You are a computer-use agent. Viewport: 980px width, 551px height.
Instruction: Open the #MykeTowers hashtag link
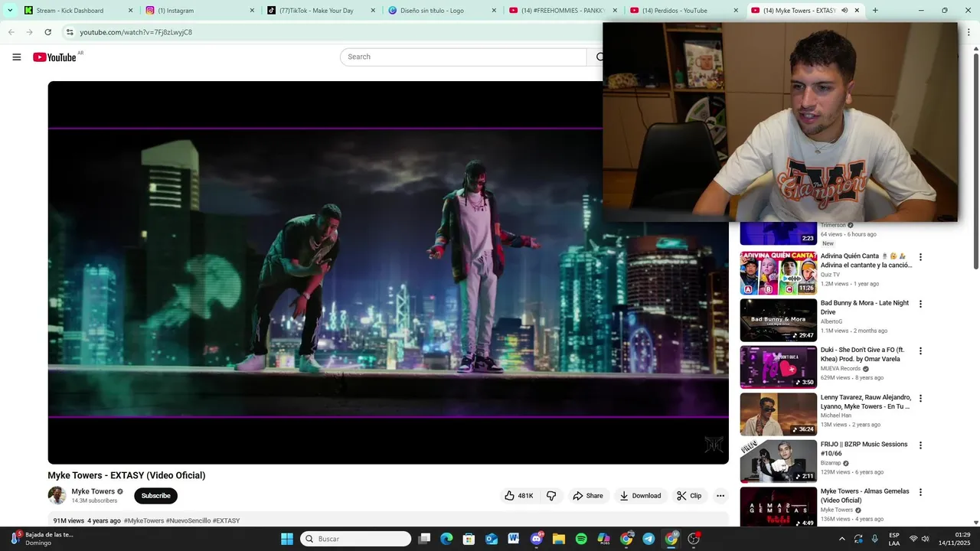[x=144, y=521]
